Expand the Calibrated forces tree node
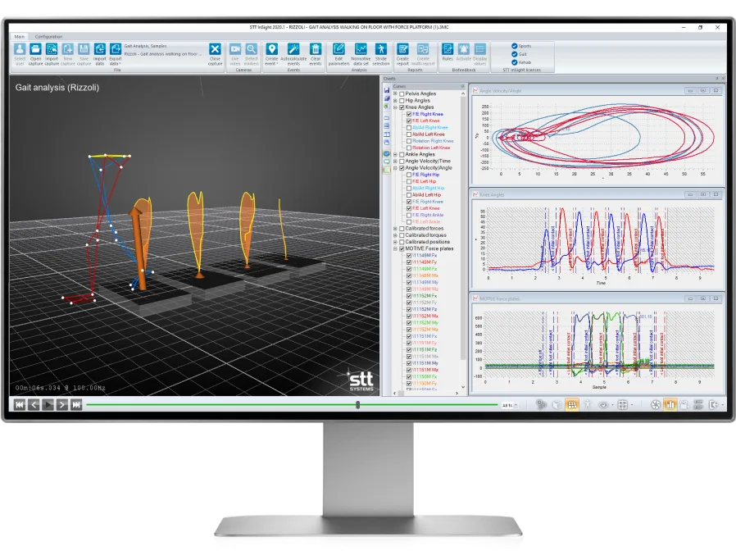Screen dimensions: 736x560 click(x=395, y=229)
